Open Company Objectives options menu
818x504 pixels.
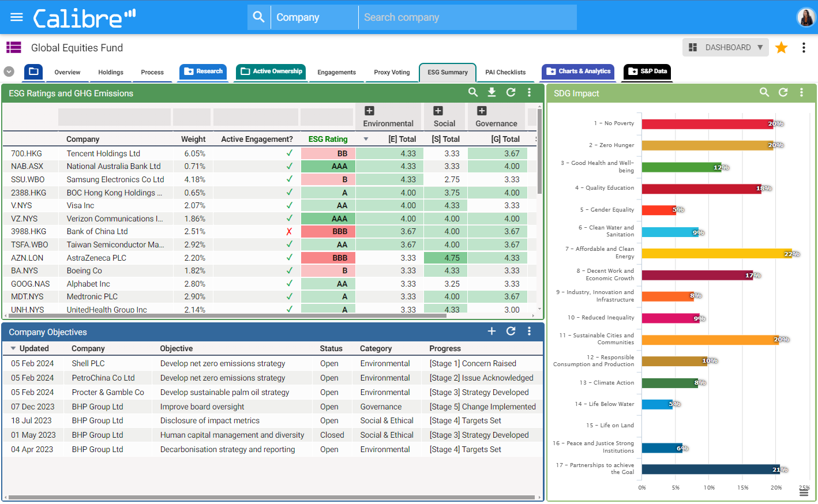(529, 331)
